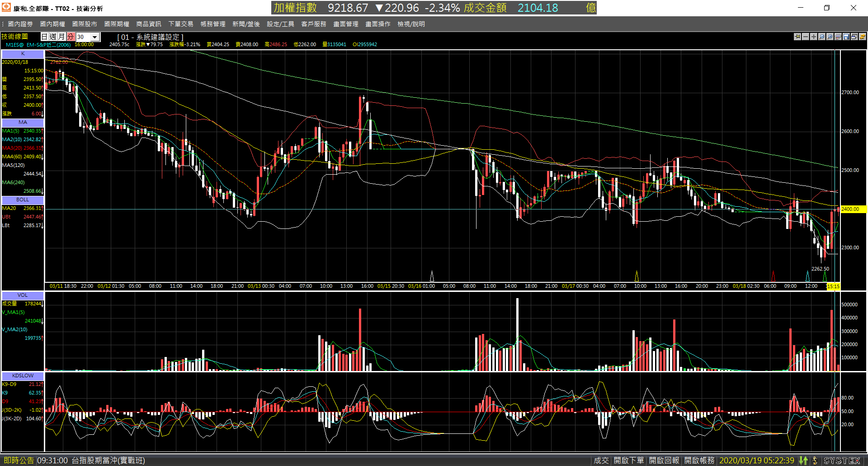Open the 檢視/說明 menu
868x466 pixels.
point(411,24)
